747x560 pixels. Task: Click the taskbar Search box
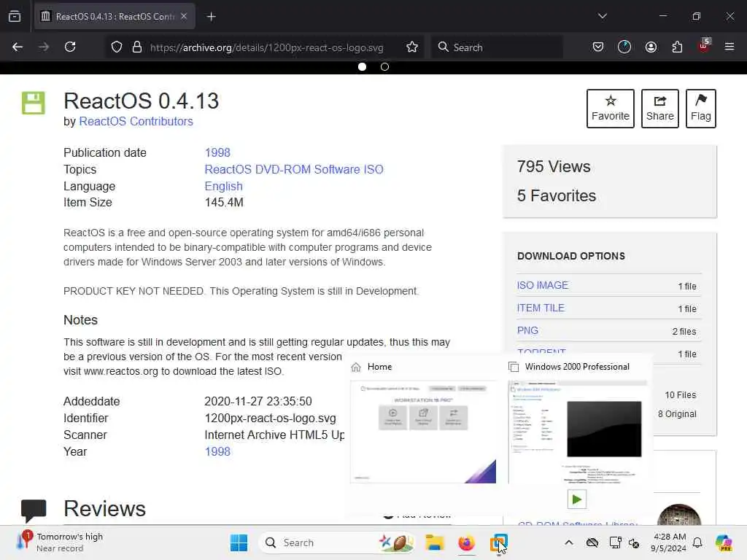click(x=336, y=542)
